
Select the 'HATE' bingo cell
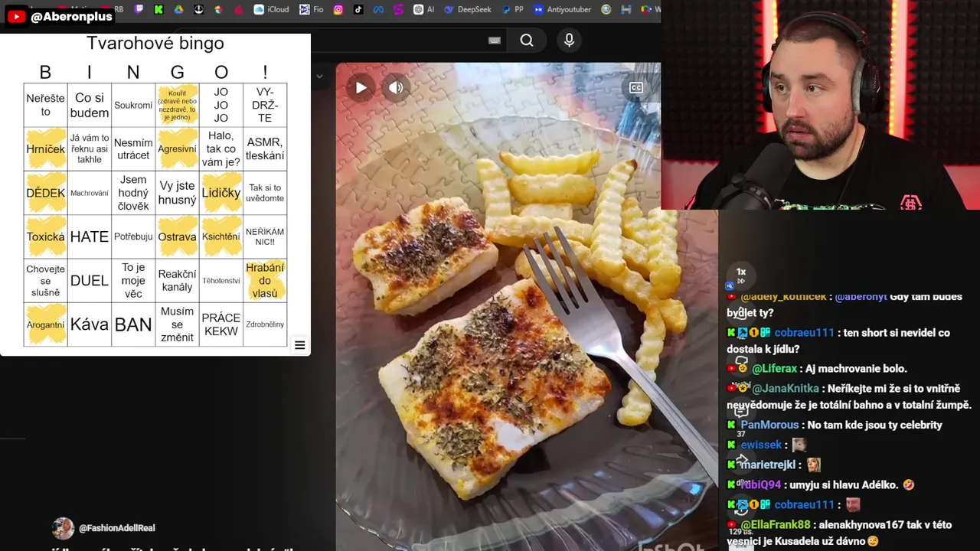pos(90,236)
